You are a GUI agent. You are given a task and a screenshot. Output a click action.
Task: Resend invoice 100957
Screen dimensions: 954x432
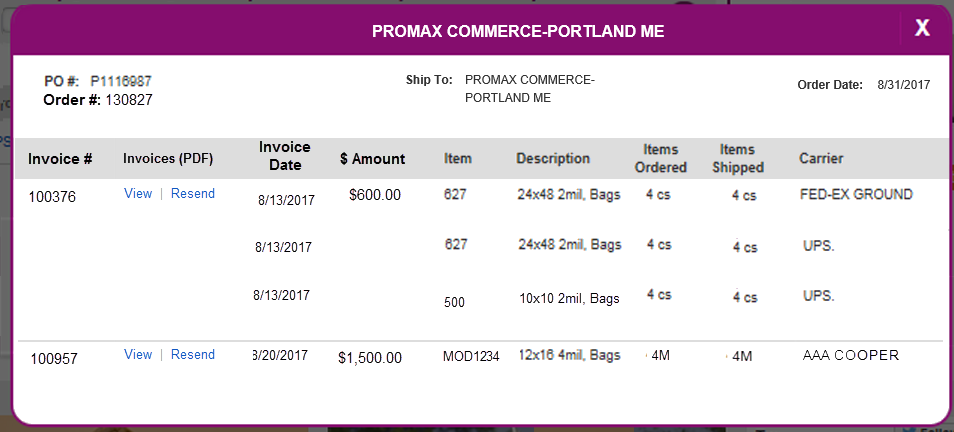[x=193, y=355]
